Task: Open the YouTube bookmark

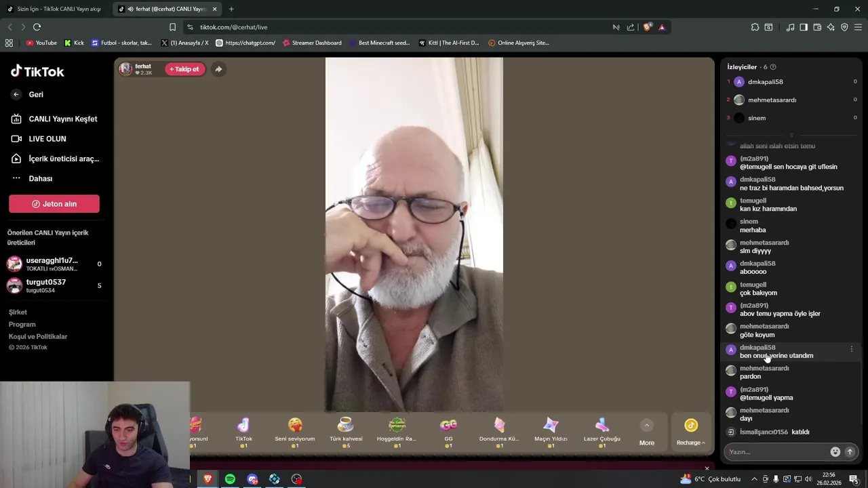Action: 41,43
